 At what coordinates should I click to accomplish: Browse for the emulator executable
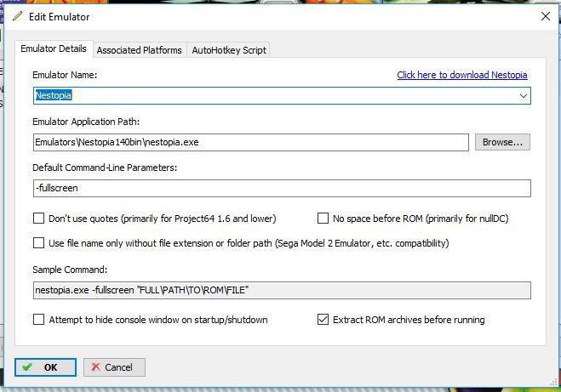tap(502, 142)
